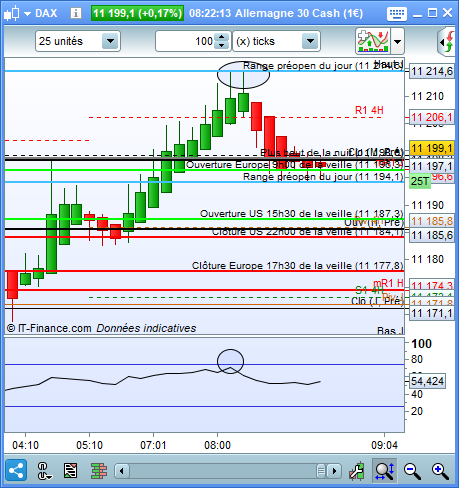459x488 pixels.
Task: Toggle the auto zoom magnifier icon
Action: click(x=384, y=471)
